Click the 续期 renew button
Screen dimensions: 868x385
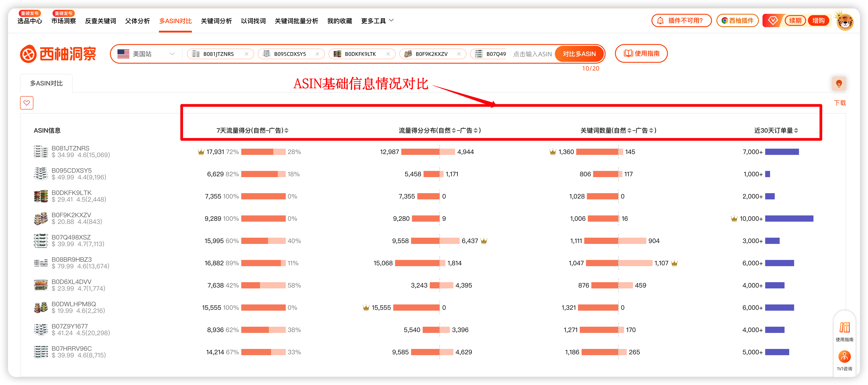pos(795,20)
